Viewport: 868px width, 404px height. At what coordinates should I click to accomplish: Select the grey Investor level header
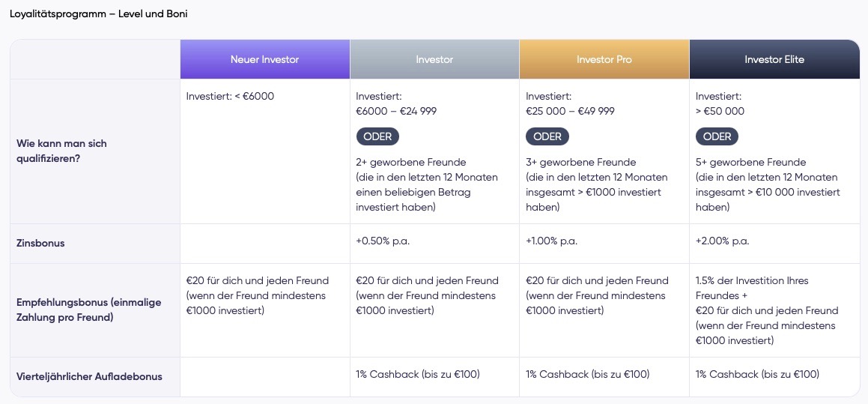pos(434,59)
